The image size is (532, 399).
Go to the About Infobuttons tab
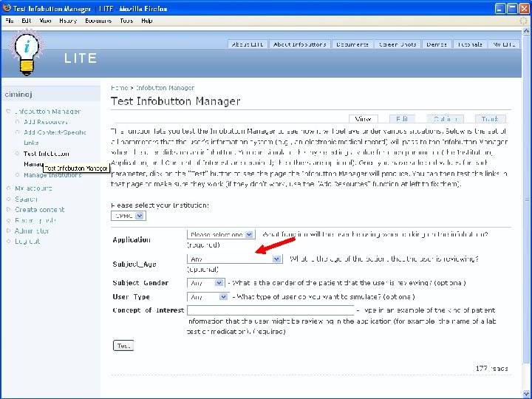[299, 44]
